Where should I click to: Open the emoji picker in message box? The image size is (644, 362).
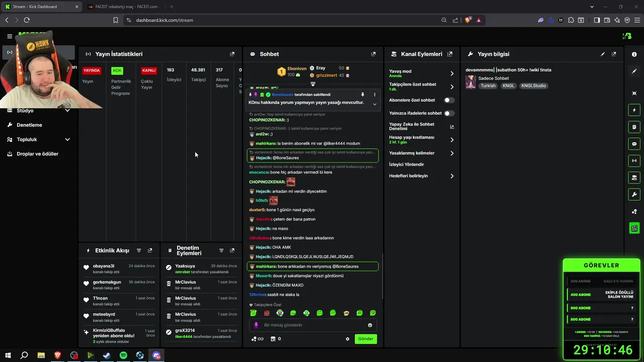click(370, 325)
